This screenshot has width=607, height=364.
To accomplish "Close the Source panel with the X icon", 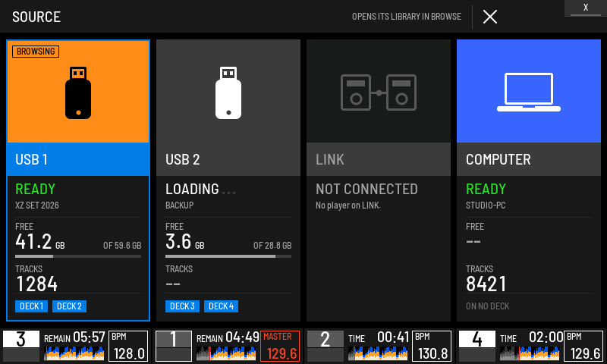I will (490, 17).
